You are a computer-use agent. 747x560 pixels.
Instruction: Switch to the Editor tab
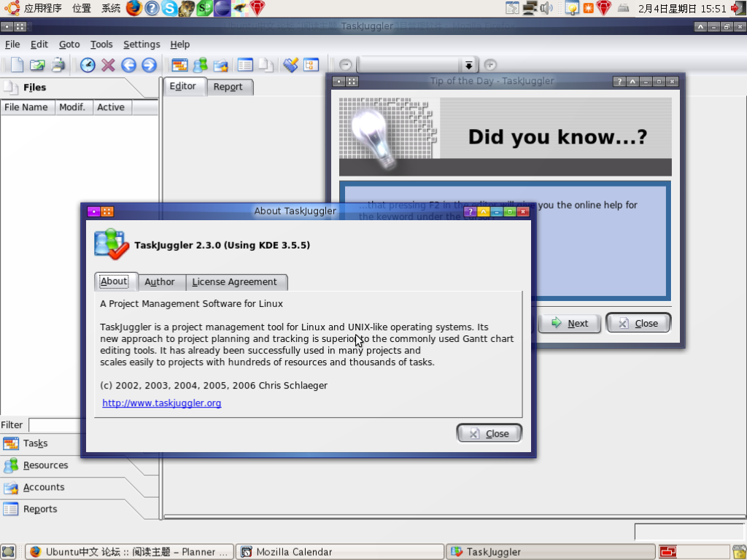tap(183, 86)
